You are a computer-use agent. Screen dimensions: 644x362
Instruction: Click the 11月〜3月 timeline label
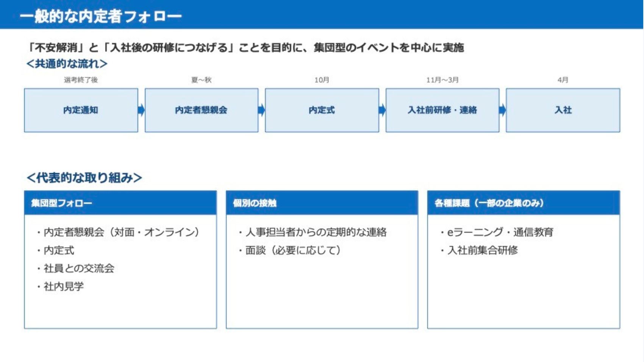point(442,80)
